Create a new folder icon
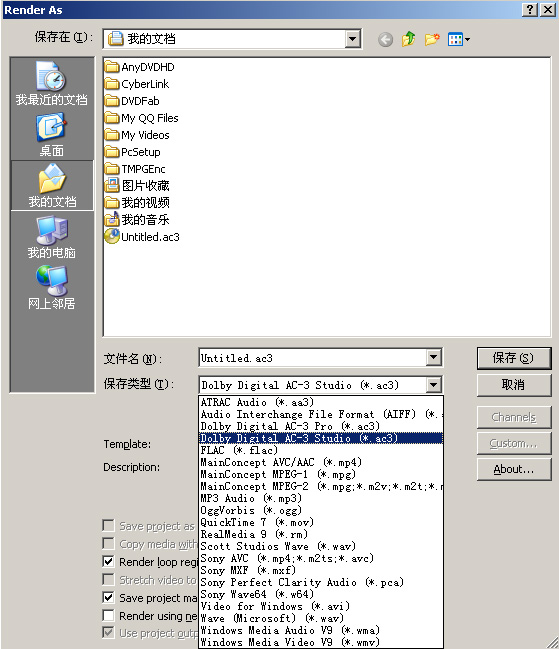559x649 pixels. pyautogui.click(x=432, y=39)
